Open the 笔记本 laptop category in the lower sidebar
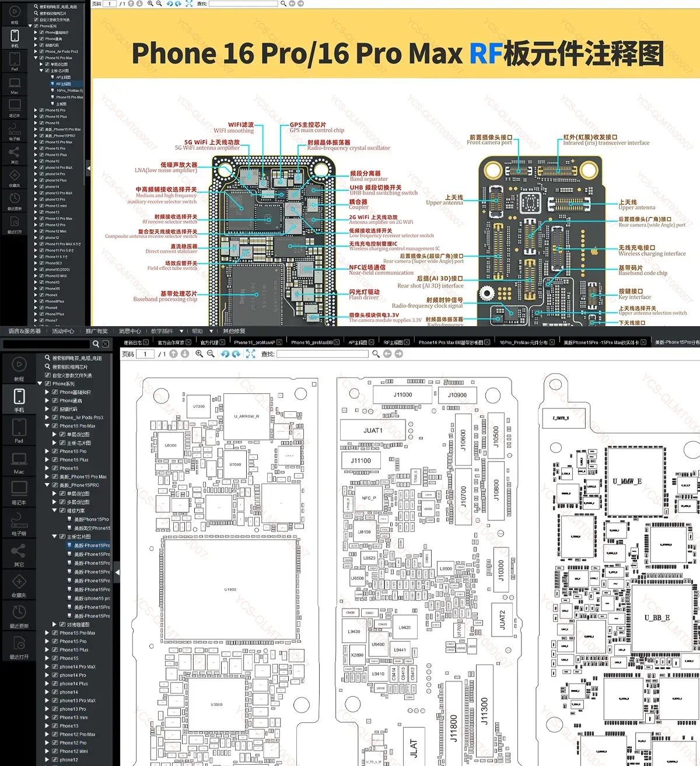Screen dimensions: 700x766 19,494
